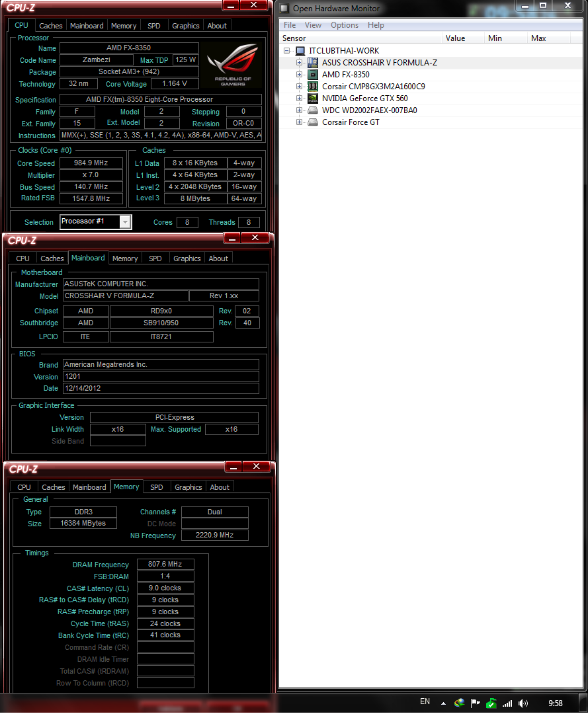Image resolution: width=588 pixels, height=714 pixels.
Task: Expand the AMD FX-8350 sensor node
Action: click(299, 74)
